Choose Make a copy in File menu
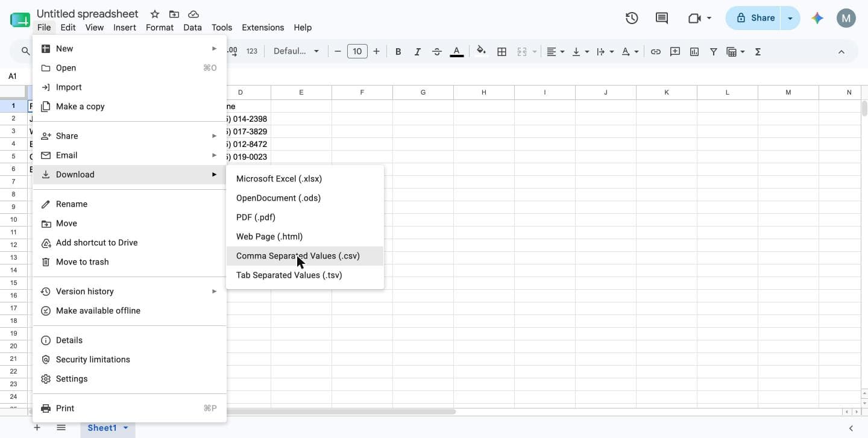Screen dimensions: 868x438 130,107
